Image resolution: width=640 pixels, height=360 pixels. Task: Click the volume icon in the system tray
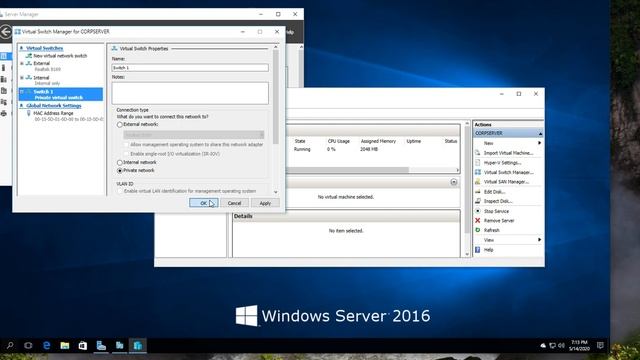pyautogui.click(x=562, y=346)
